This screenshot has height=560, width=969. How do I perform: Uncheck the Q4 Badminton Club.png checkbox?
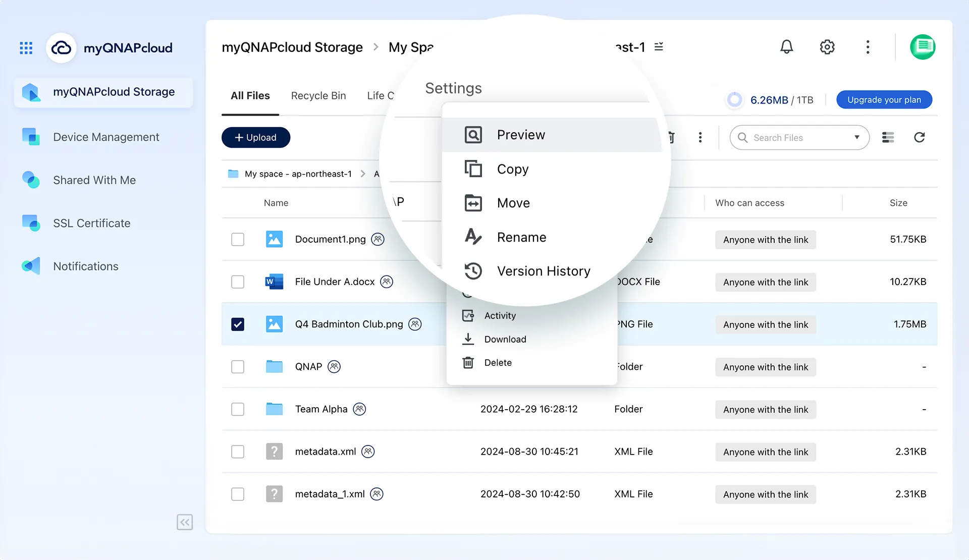(x=238, y=324)
